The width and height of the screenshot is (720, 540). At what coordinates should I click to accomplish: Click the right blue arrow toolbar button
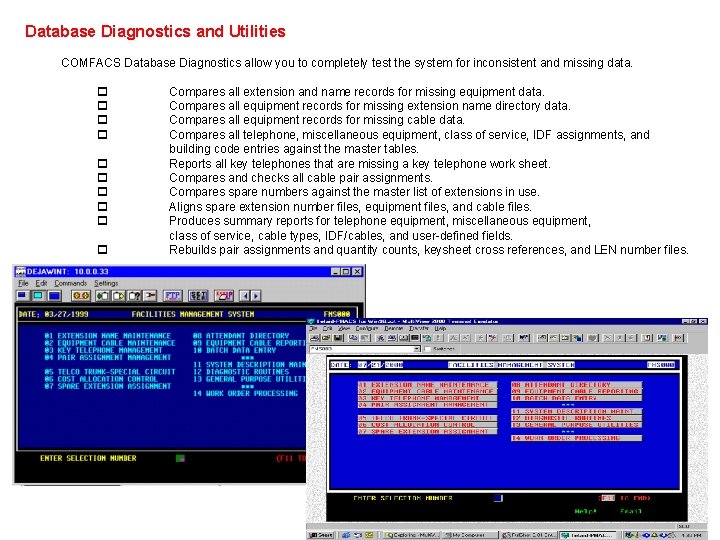click(x=256, y=296)
